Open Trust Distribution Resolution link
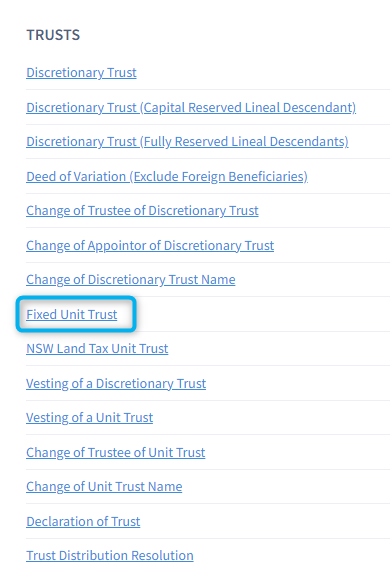This screenshot has width=390, height=585. click(110, 556)
